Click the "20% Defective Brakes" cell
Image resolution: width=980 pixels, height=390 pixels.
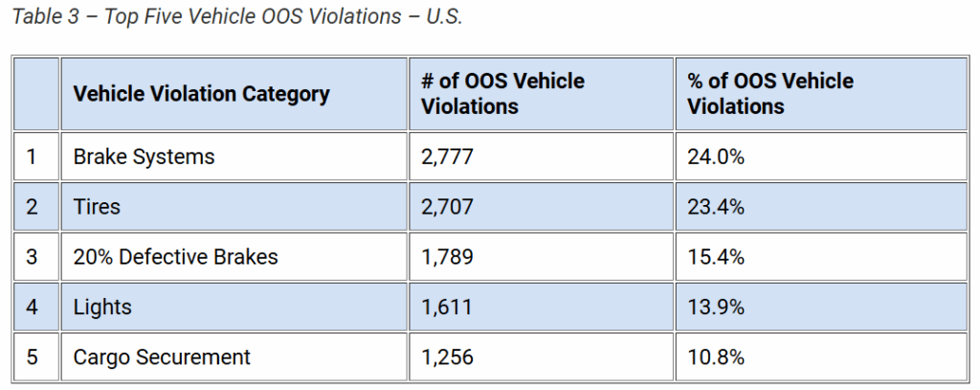pos(175,257)
